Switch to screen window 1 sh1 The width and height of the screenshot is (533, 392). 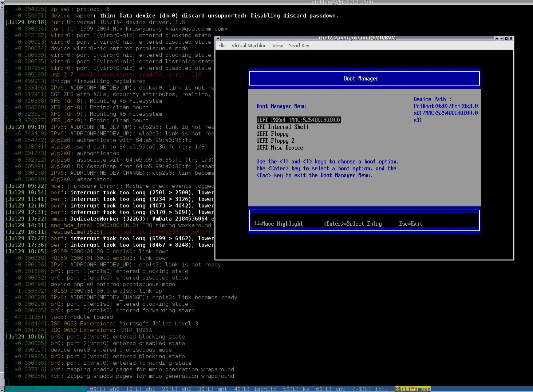point(141,389)
